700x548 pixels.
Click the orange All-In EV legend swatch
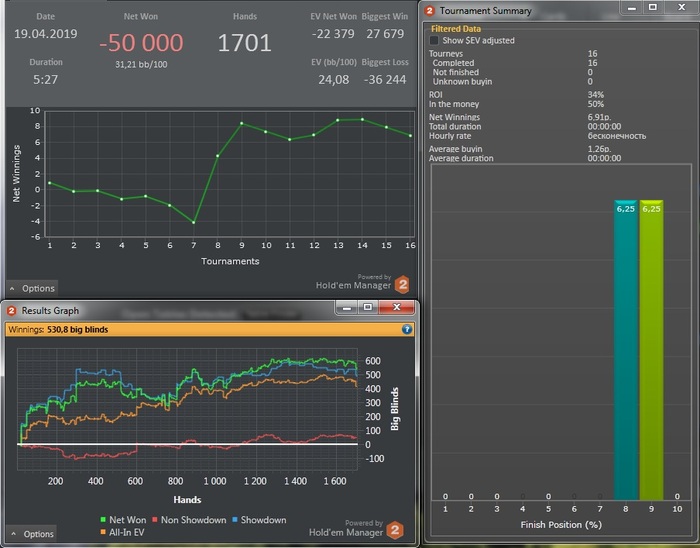(x=103, y=532)
